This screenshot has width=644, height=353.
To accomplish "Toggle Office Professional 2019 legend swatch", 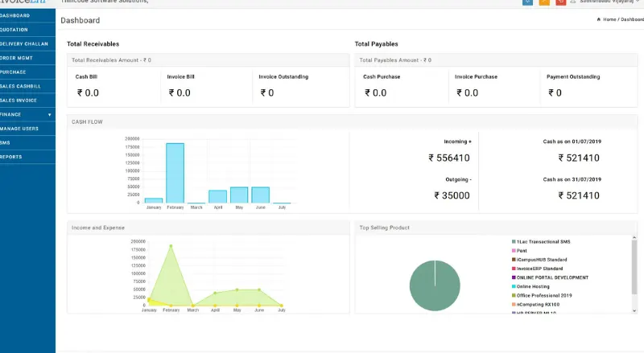I will 514,296.
